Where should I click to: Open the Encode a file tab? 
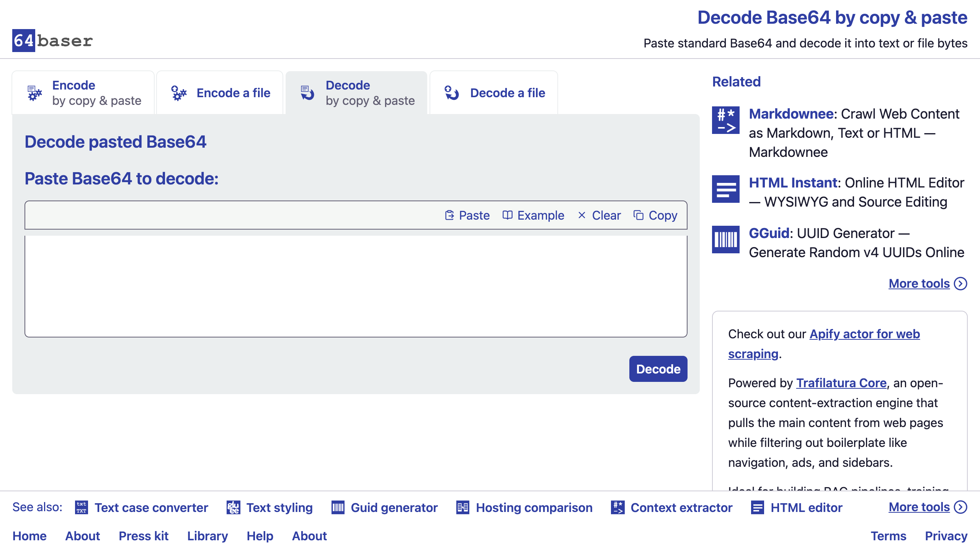[x=220, y=93]
